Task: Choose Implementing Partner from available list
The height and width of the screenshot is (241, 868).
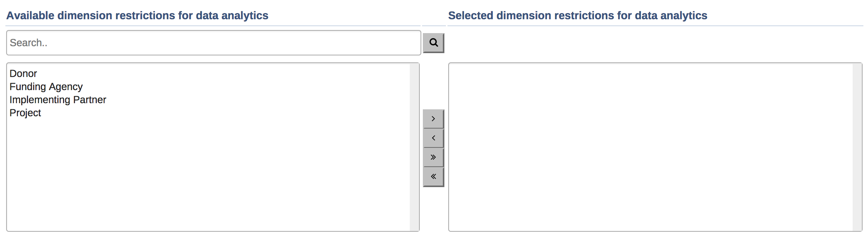Action: pos(58,100)
